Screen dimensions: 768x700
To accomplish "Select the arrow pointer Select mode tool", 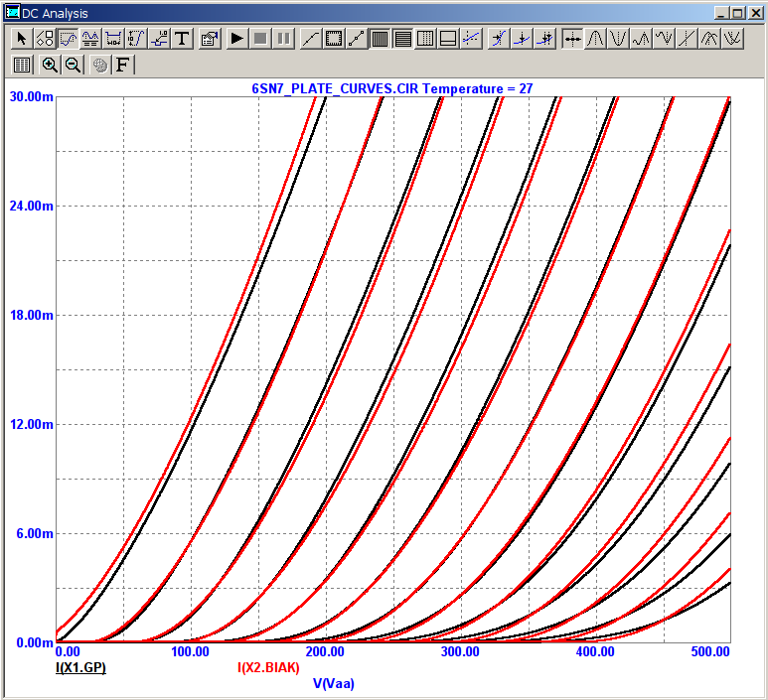I will pyautogui.click(x=21, y=38).
